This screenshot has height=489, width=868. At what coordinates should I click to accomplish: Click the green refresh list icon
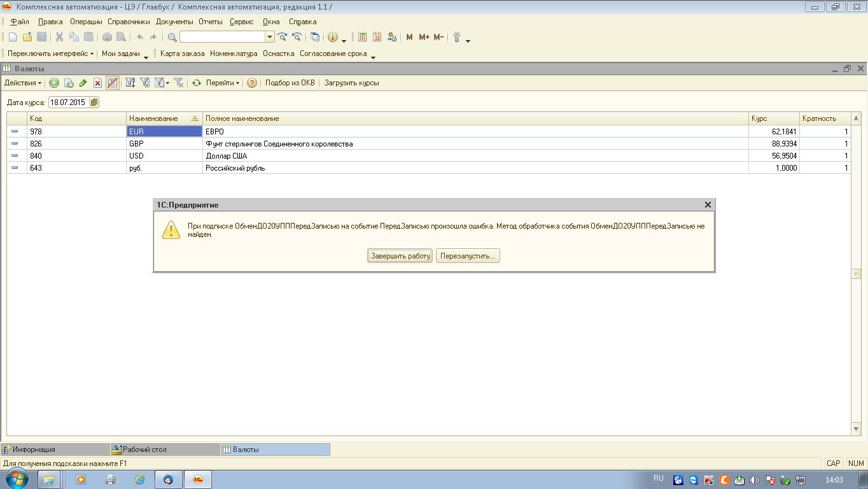tap(197, 83)
